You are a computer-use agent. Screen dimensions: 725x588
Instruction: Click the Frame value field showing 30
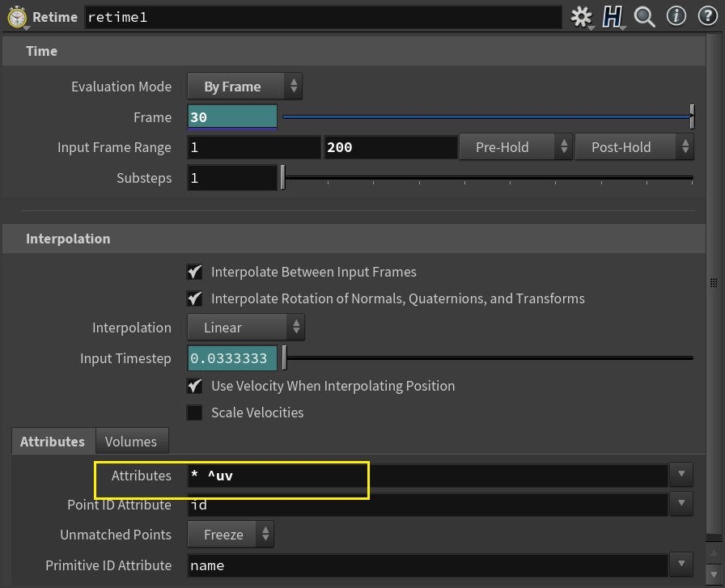(x=232, y=117)
